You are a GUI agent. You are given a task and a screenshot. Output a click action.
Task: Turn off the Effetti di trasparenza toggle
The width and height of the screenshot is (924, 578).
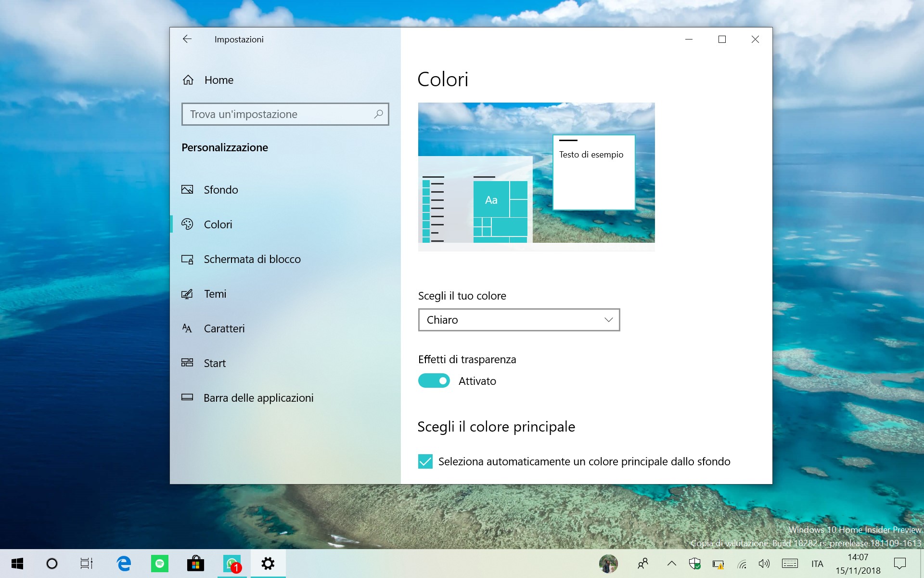(434, 381)
